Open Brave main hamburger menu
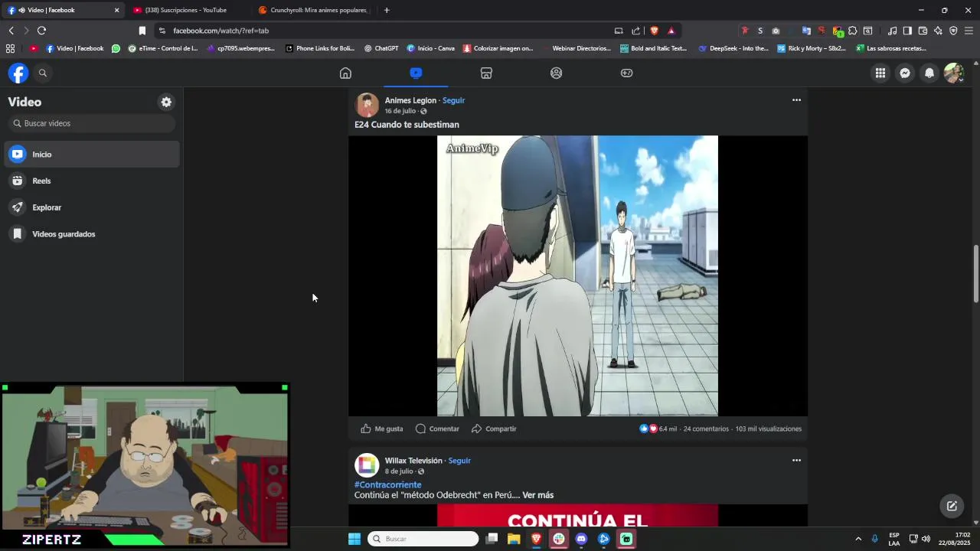The image size is (980, 551). click(969, 31)
